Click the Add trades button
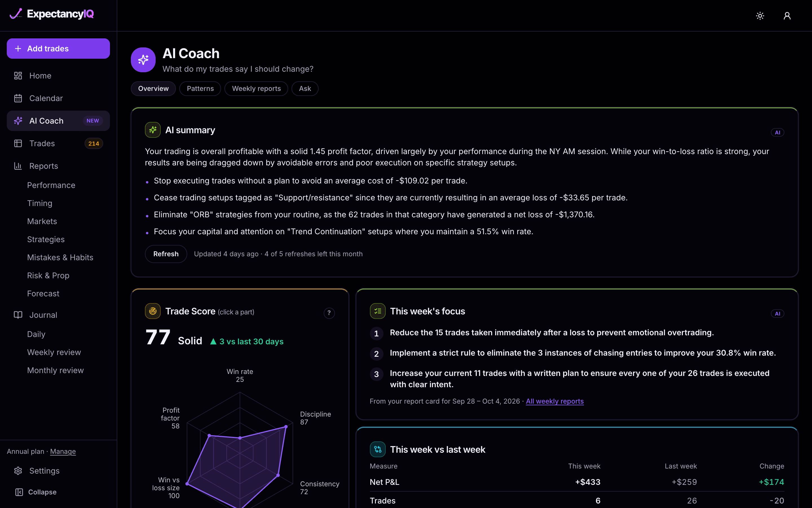Viewport: 812px width, 508px height. click(x=58, y=48)
